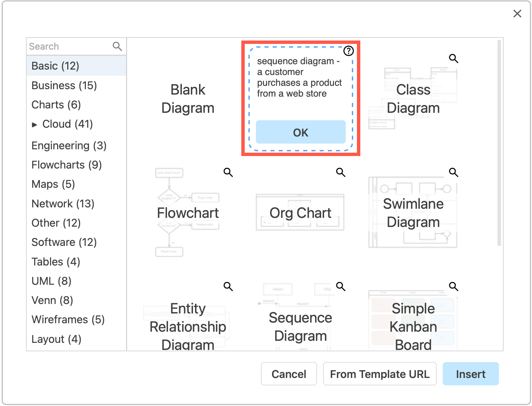Click Insert to add the template

[470, 374]
